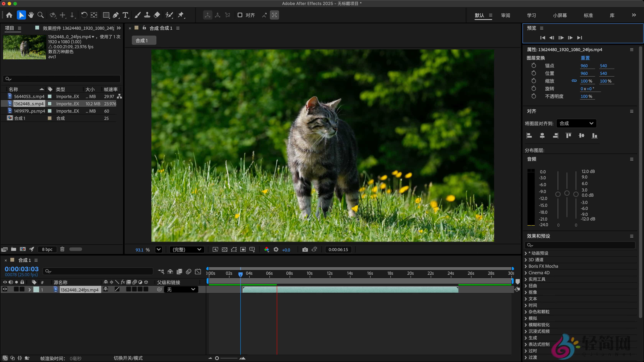Open the Graph Editor in the timeline
Image resolution: width=644 pixels, height=362 pixels.
198,272
